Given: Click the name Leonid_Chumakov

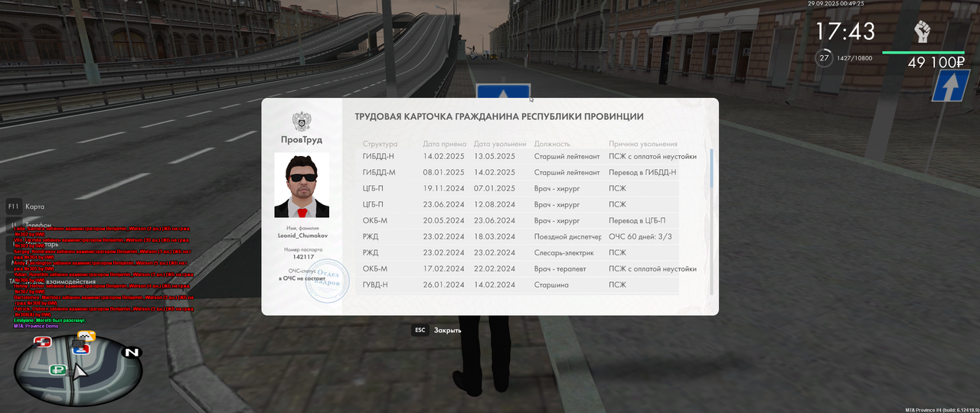Looking at the screenshot, I should tap(302, 236).
